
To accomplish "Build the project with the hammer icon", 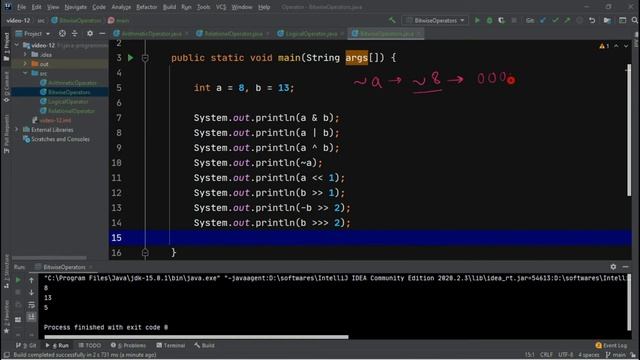I will pos(392,20).
